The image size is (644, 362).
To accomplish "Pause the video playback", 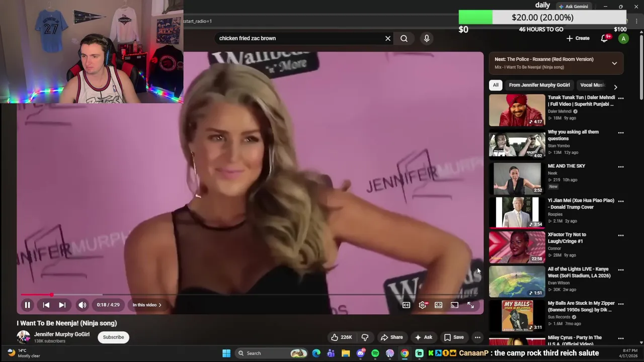I will pos(28,305).
